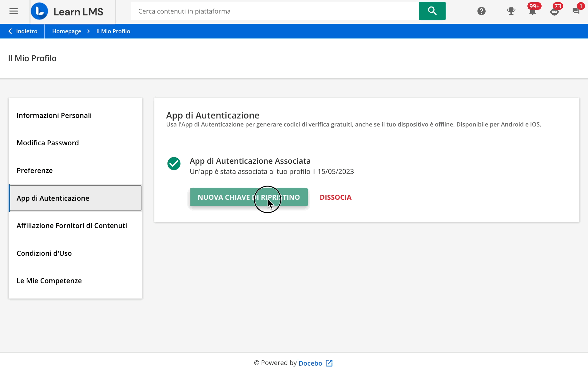Open Modifica Password section
The image size is (588, 373).
pyautogui.click(x=48, y=143)
